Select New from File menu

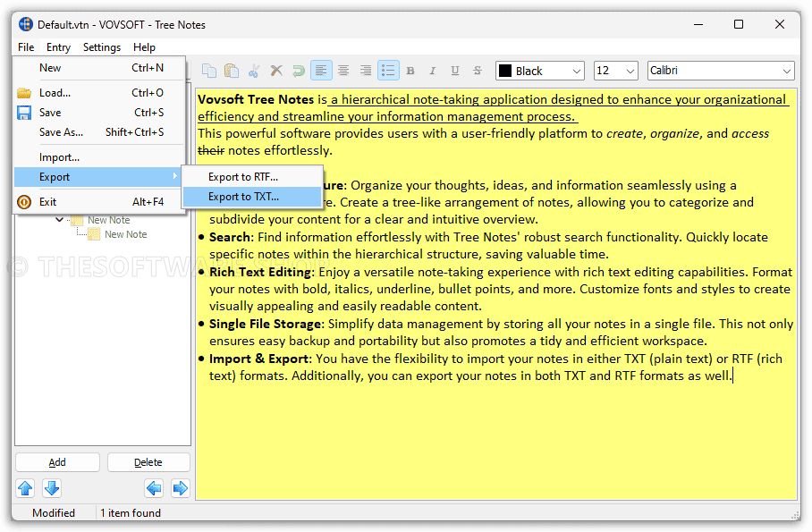click(x=99, y=68)
